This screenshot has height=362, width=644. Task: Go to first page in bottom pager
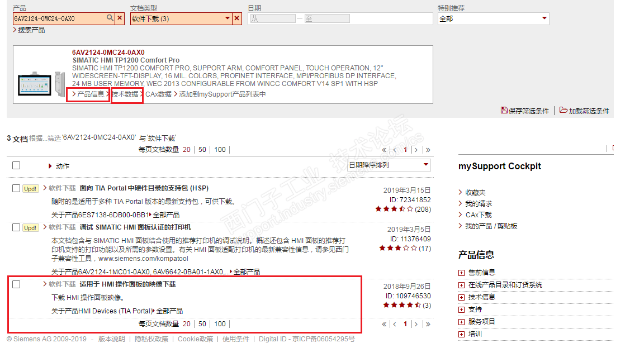click(384, 324)
